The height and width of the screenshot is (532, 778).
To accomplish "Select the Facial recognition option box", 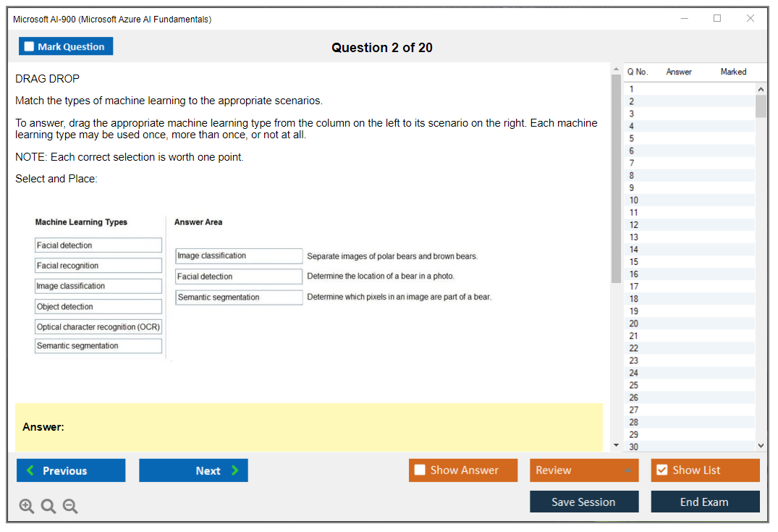I will pos(98,265).
